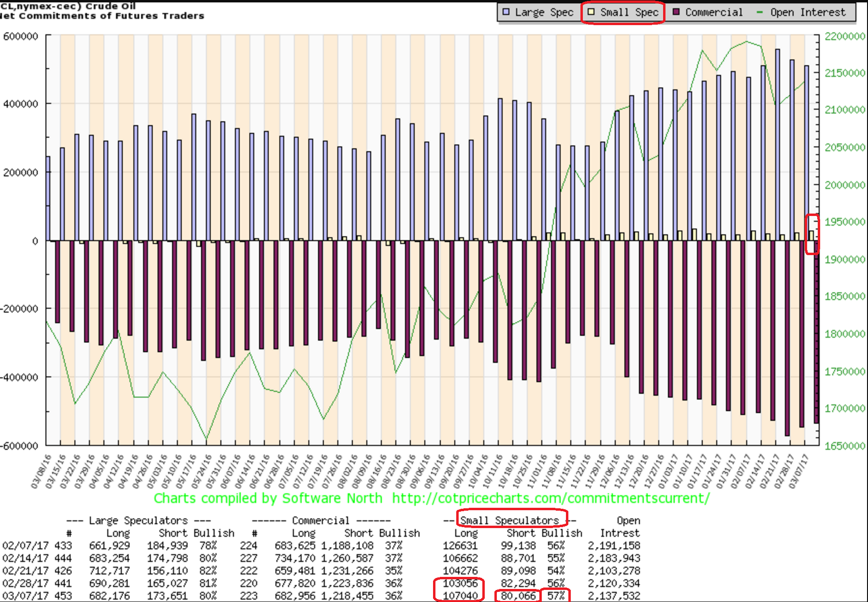Click Large Spec short value 173,651

click(x=167, y=596)
